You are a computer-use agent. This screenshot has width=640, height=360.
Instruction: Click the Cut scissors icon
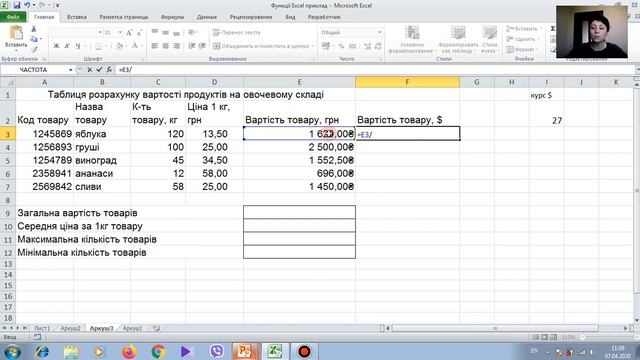(34, 29)
